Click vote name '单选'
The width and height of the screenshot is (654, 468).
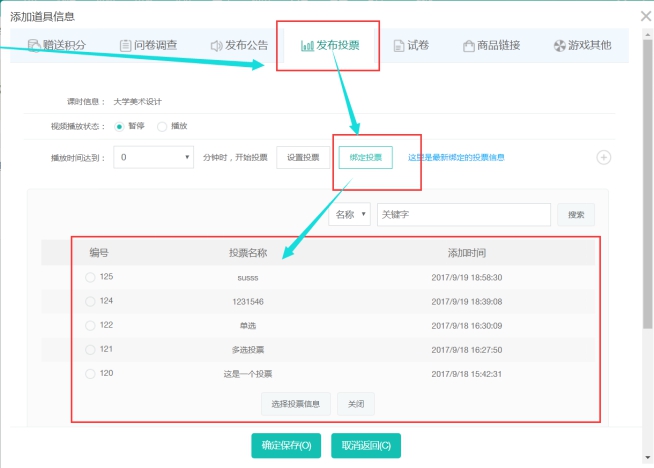tap(248, 326)
